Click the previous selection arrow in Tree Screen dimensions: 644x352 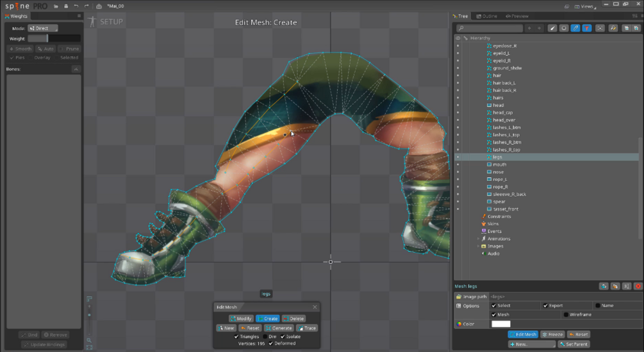(x=529, y=28)
